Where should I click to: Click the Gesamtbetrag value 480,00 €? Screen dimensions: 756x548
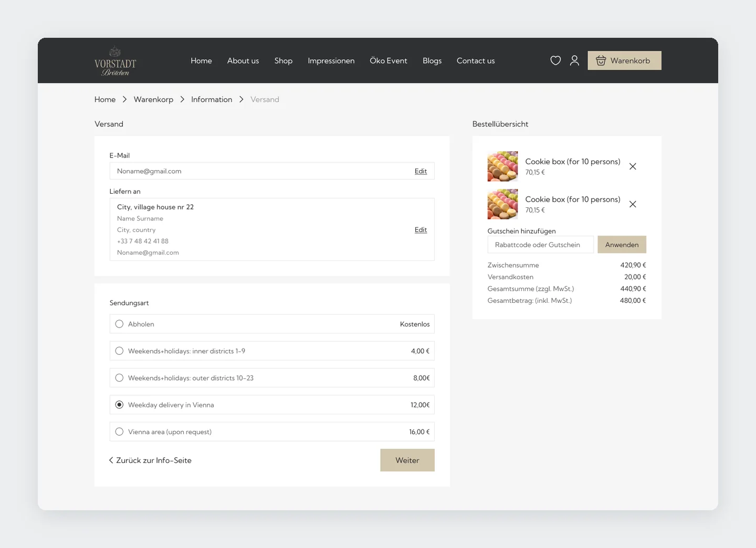point(633,300)
